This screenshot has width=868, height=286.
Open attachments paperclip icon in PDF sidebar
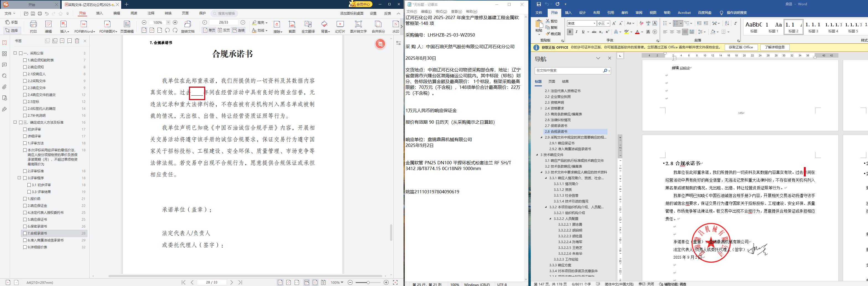tap(4, 87)
